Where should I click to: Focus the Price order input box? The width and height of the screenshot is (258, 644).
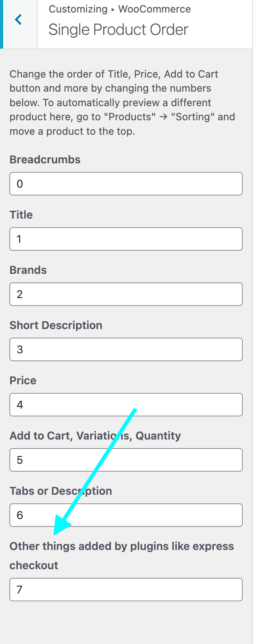click(x=126, y=405)
